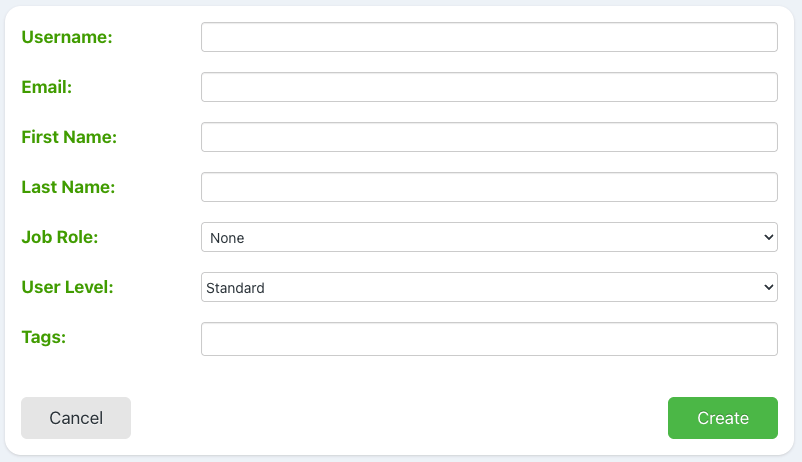Focus the Tags text field

pos(489,339)
